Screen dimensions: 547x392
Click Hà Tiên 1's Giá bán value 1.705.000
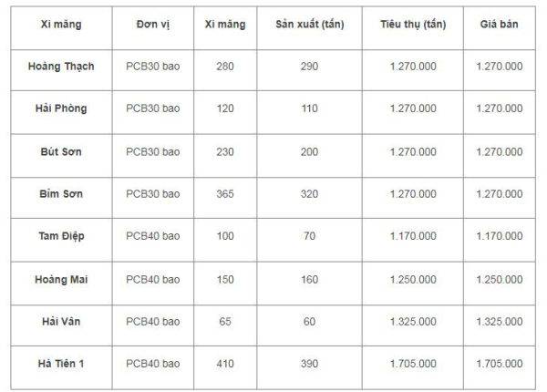(x=500, y=364)
